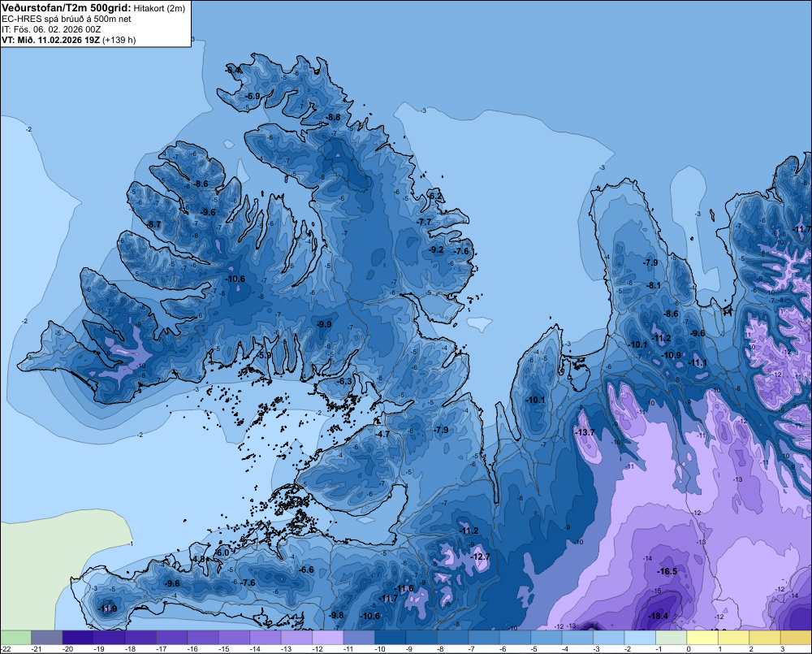Click the legend swatch between -16 and -15
Screen dimensions: 812x654
(x=203, y=637)
